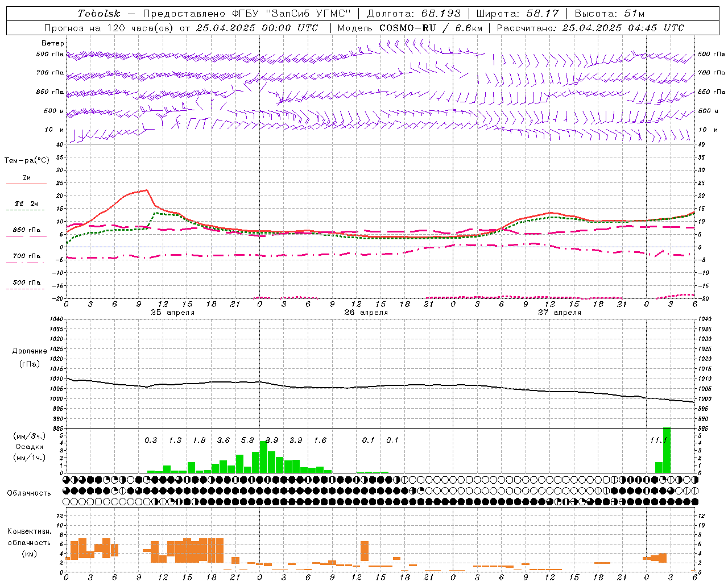This screenshot has height=582, width=728.
Task: Click the 27 апреля date label
Action: click(x=559, y=313)
